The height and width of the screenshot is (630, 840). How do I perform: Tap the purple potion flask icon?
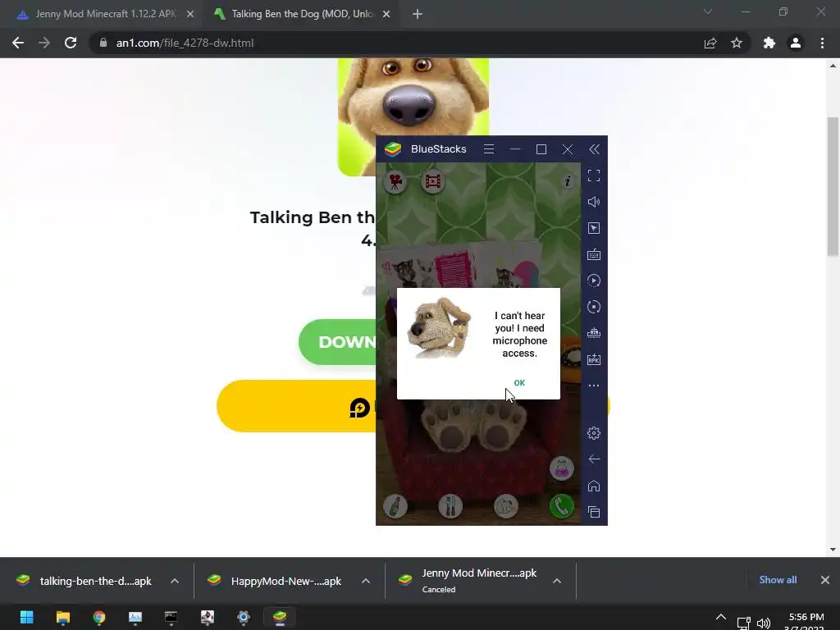pos(561,468)
